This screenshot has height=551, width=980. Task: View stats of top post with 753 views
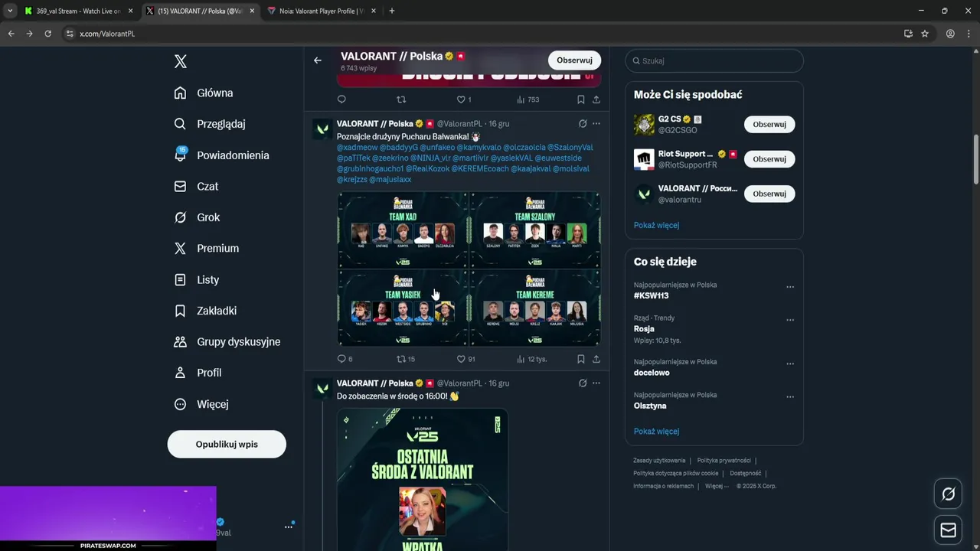coord(528,99)
